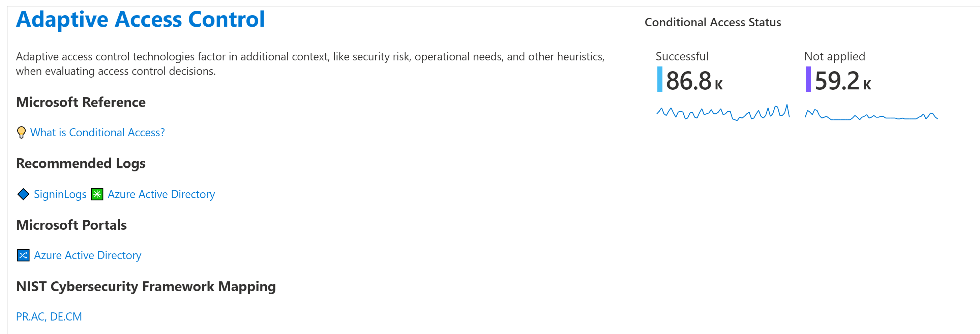
Task: Select the blue diamond SigninLogs icon
Action: 23,194
